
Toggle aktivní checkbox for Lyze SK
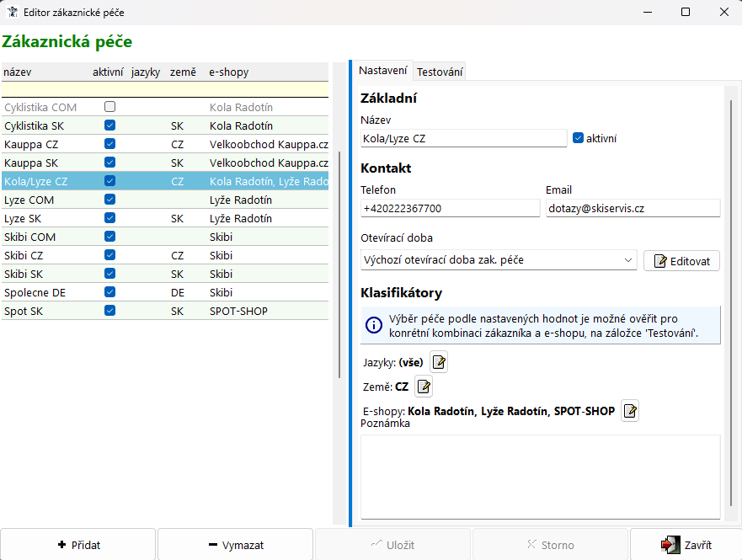[109, 218]
